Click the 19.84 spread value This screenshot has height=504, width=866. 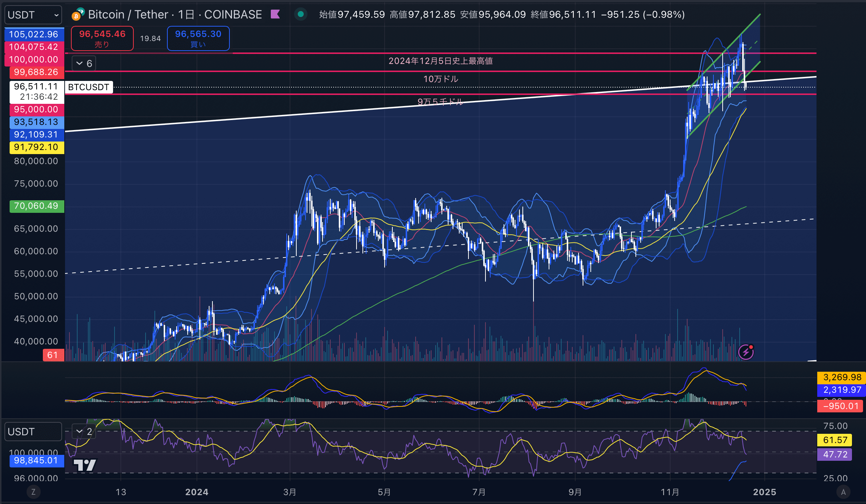click(150, 38)
